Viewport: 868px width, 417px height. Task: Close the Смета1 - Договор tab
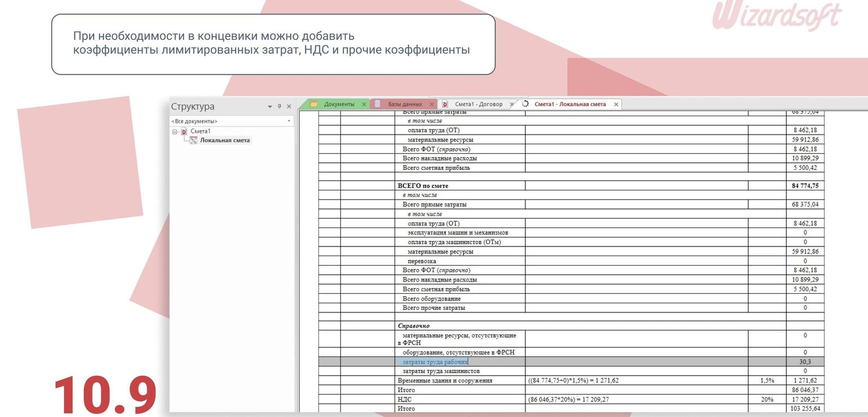[511, 104]
